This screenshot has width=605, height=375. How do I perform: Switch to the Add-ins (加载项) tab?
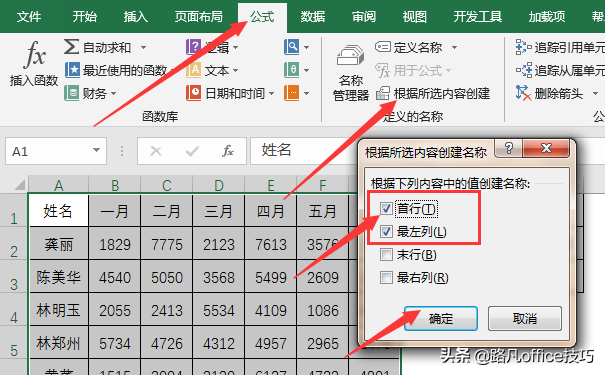[547, 17]
